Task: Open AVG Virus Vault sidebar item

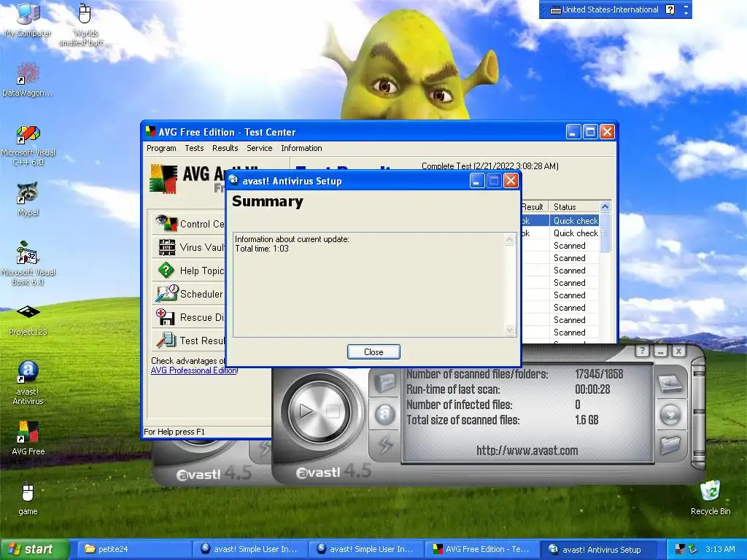Action: tap(190, 247)
